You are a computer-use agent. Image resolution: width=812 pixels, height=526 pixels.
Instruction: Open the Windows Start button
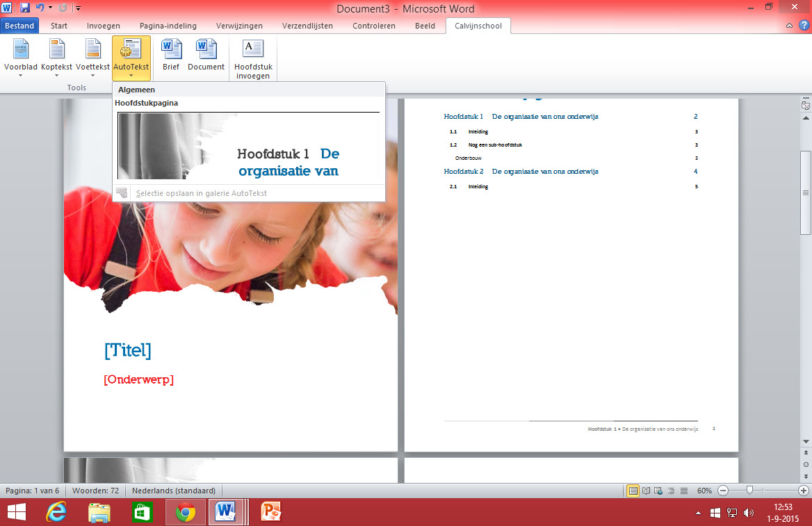coord(17,513)
